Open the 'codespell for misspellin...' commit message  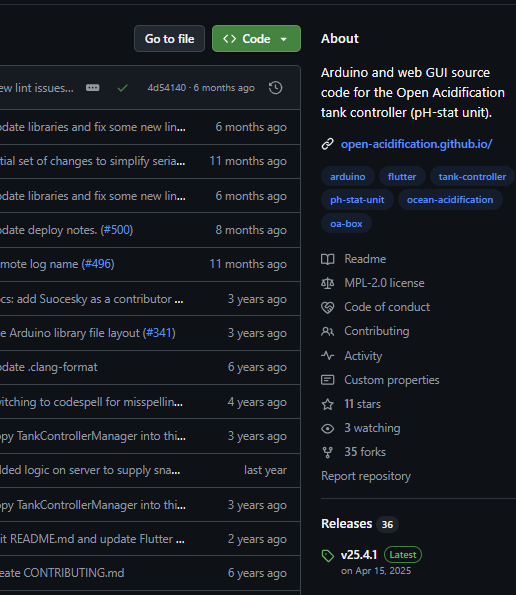coord(91,402)
